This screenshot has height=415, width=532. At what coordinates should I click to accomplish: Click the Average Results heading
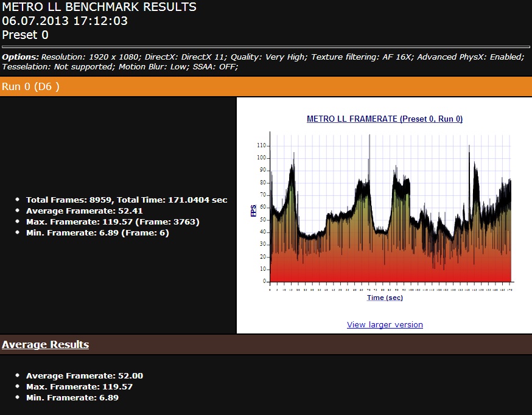(45, 345)
